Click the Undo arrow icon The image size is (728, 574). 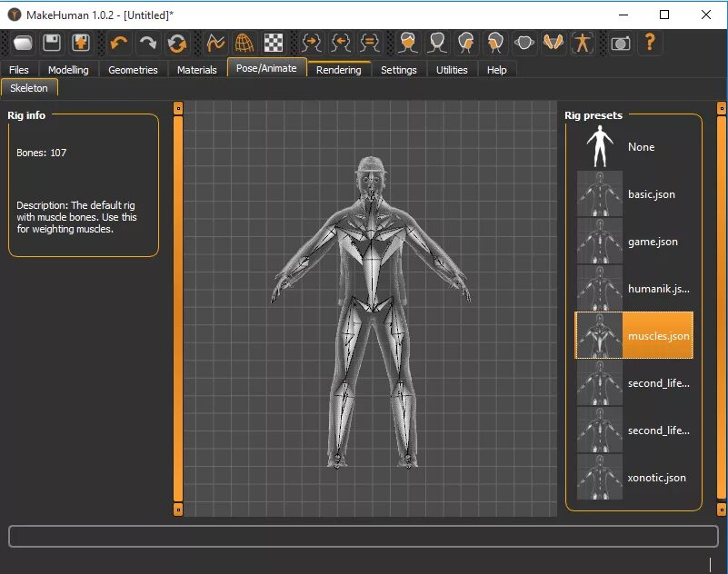pyautogui.click(x=118, y=43)
